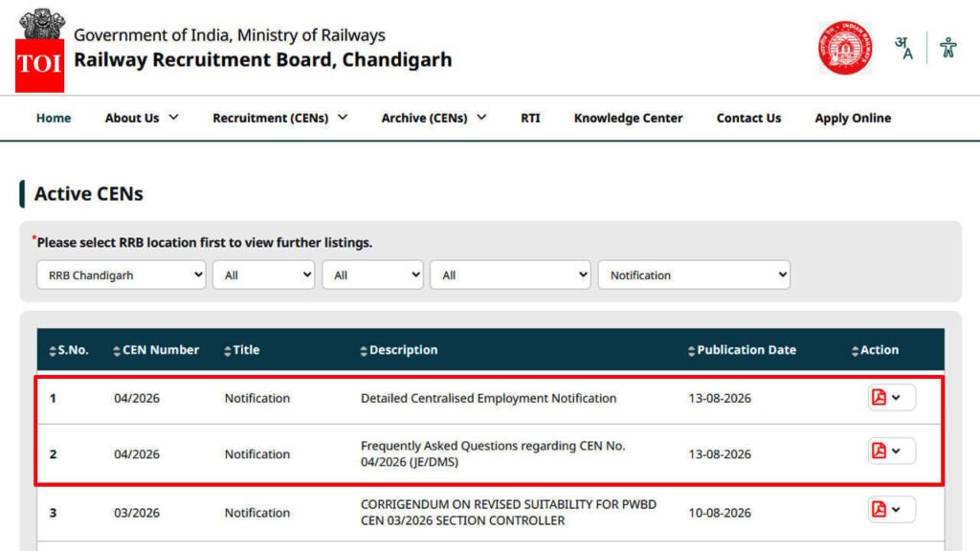Open the Knowledge Center link

(x=628, y=118)
